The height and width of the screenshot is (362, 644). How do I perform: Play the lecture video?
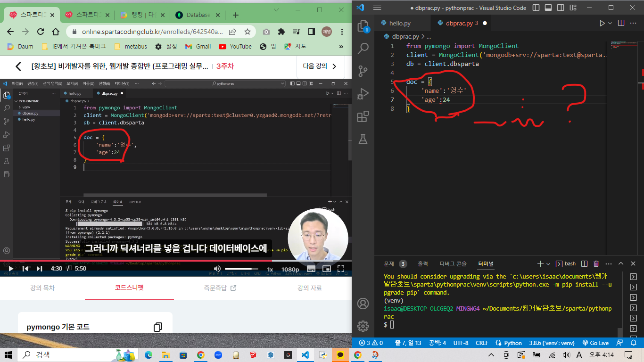pyautogui.click(x=11, y=269)
